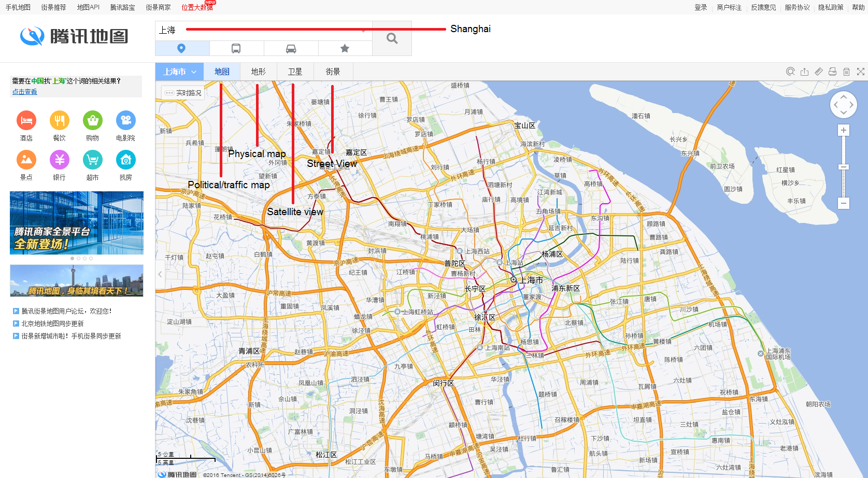
Task: Pan the map right with compass arrow
Action: (851, 105)
